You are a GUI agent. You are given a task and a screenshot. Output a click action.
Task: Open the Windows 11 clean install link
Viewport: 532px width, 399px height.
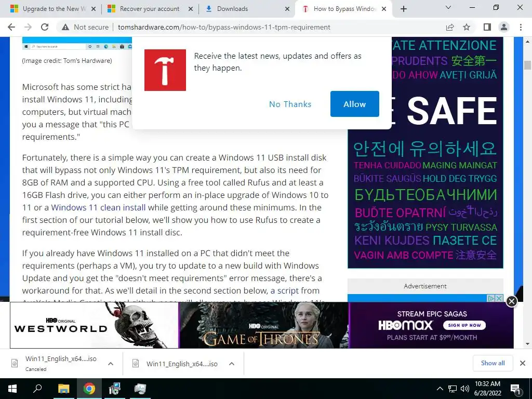pos(98,207)
